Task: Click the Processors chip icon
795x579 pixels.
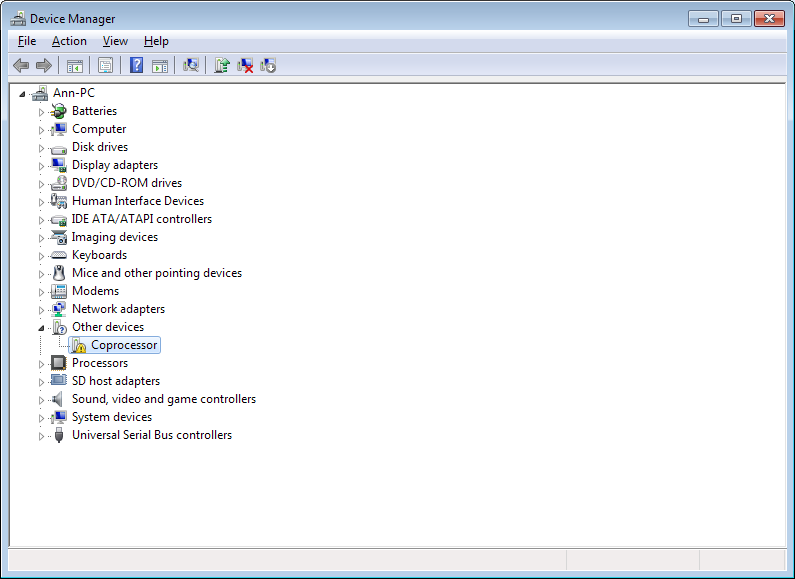Action: [59, 363]
